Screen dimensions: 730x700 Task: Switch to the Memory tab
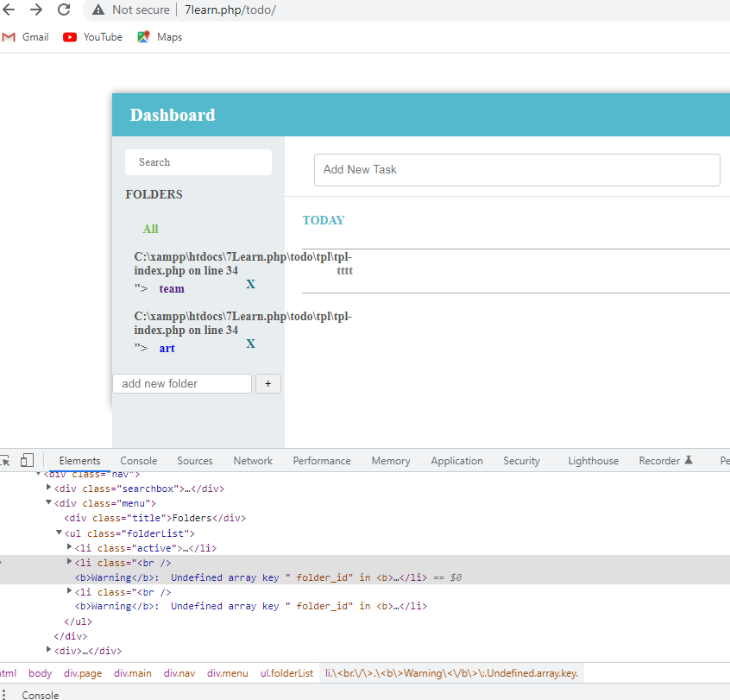click(391, 461)
